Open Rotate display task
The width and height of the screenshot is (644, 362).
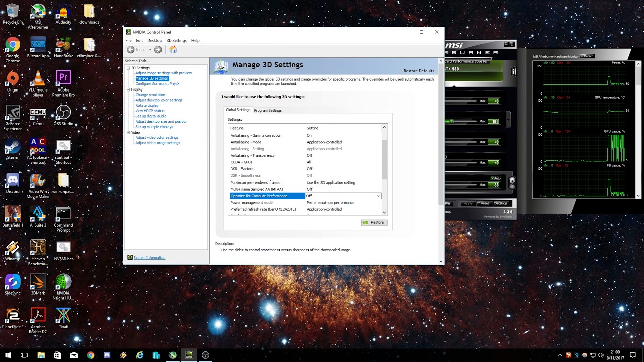(147, 105)
